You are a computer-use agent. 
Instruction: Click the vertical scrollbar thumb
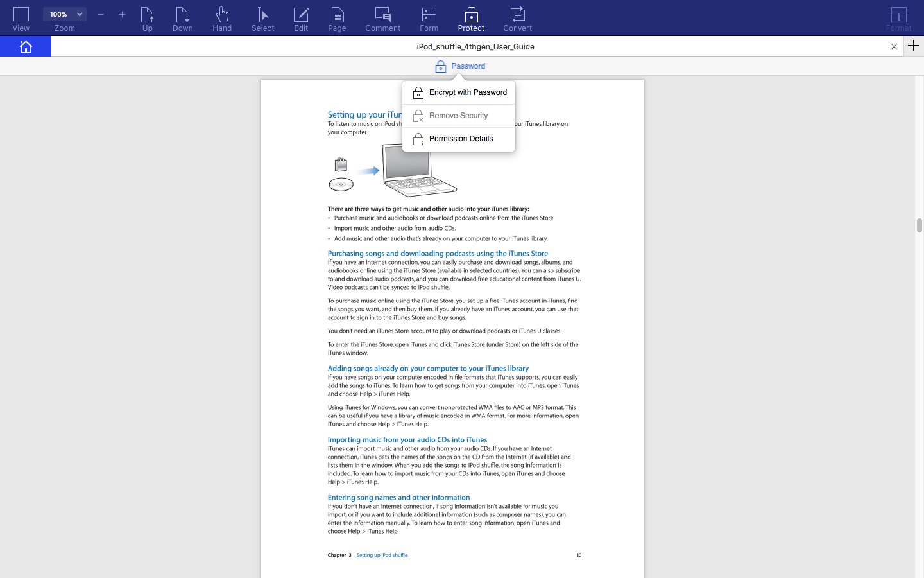click(x=919, y=225)
